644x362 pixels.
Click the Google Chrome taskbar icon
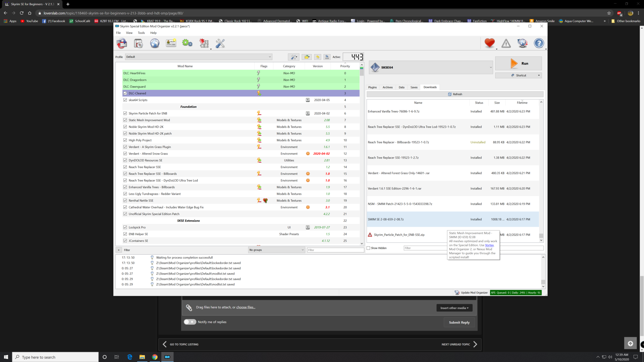155,357
